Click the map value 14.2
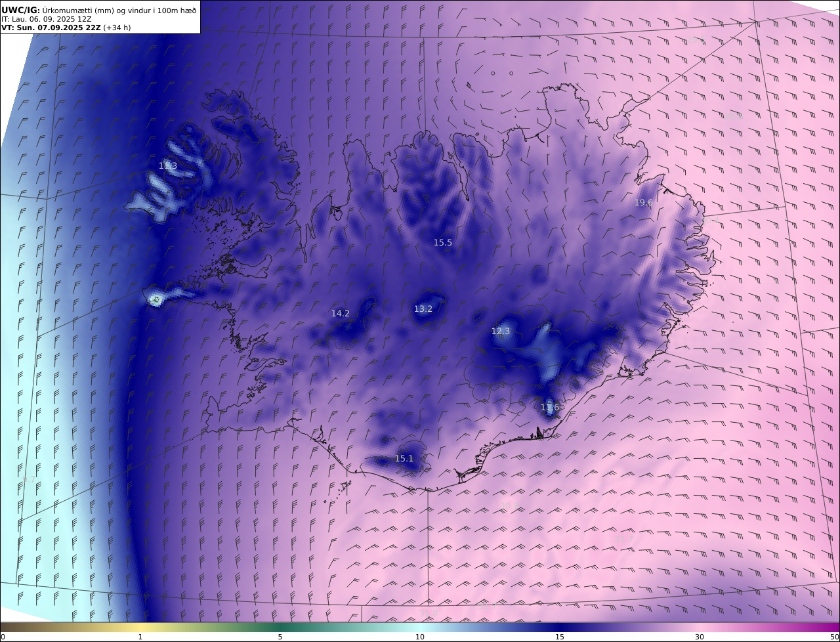 click(x=341, y=314)
